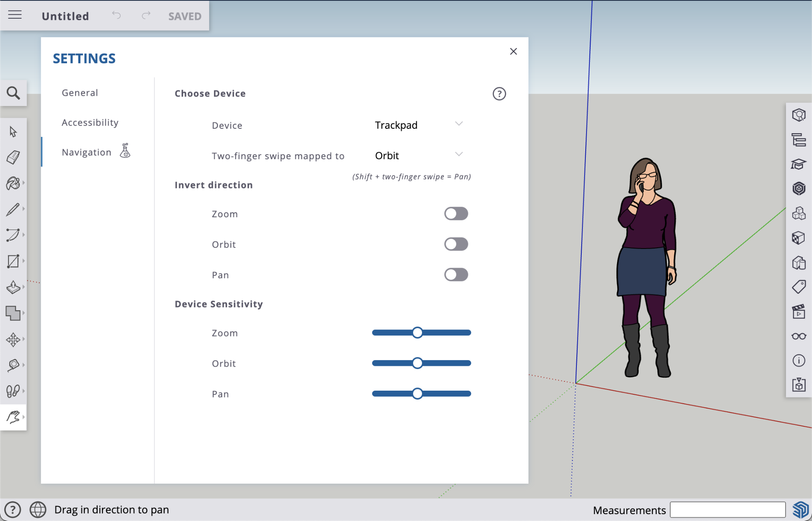Select the Arc tool
Screen dimensions: 812x521
click(13, 235)
